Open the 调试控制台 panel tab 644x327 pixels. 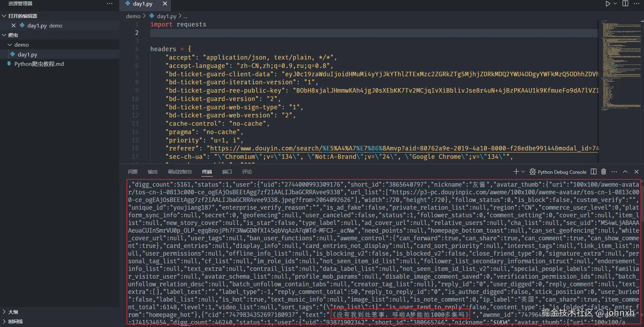click(180, 172)
